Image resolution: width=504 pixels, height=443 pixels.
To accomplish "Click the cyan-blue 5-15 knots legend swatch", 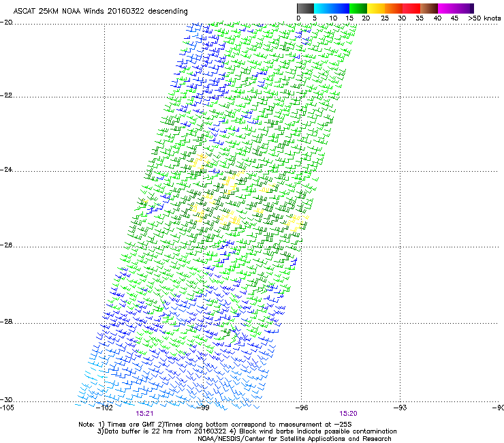I will [x=332, y=8].
